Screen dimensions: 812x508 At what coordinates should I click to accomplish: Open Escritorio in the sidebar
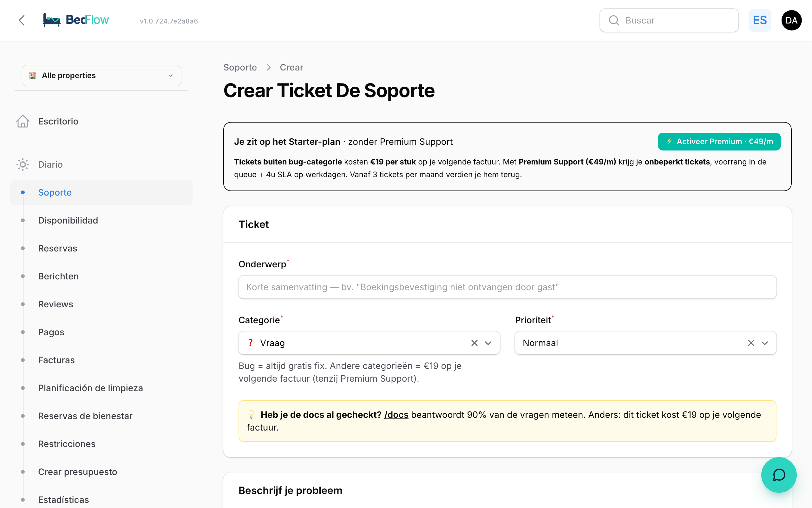(x=58, y=121)
